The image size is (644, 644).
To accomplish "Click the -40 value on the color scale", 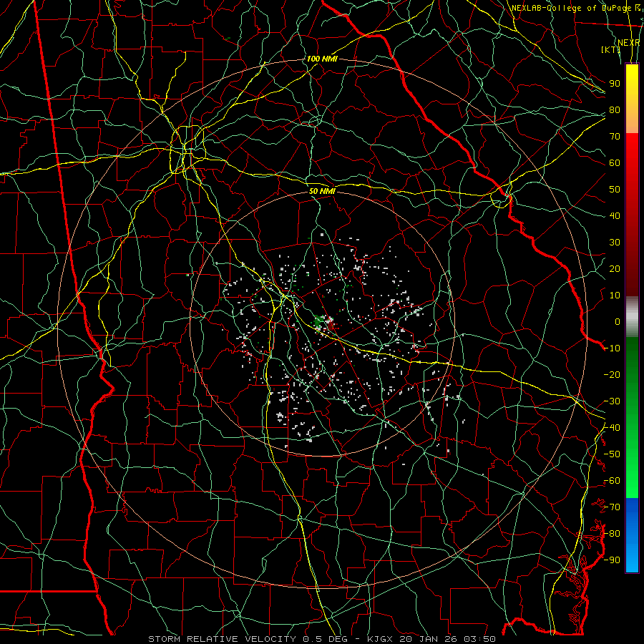I will click(x=612, y=428).
